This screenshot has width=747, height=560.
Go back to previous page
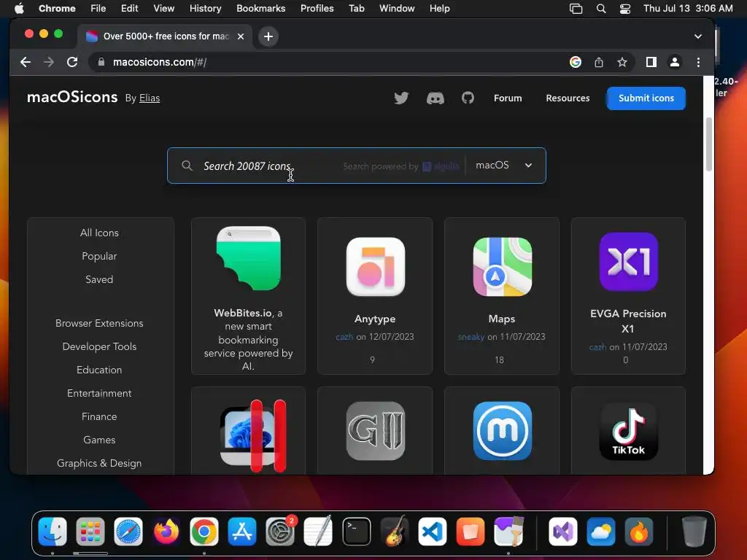click(x=26, y=62)
